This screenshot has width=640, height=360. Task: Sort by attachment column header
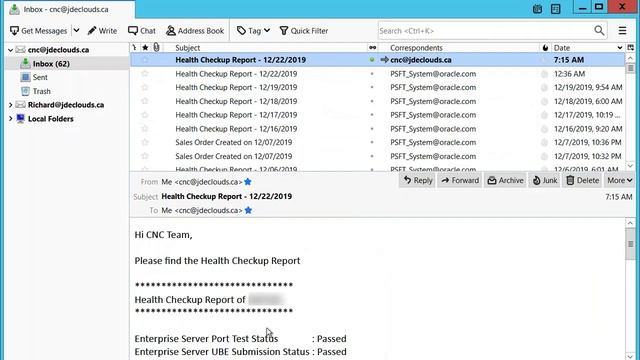(x=156, y=48)
